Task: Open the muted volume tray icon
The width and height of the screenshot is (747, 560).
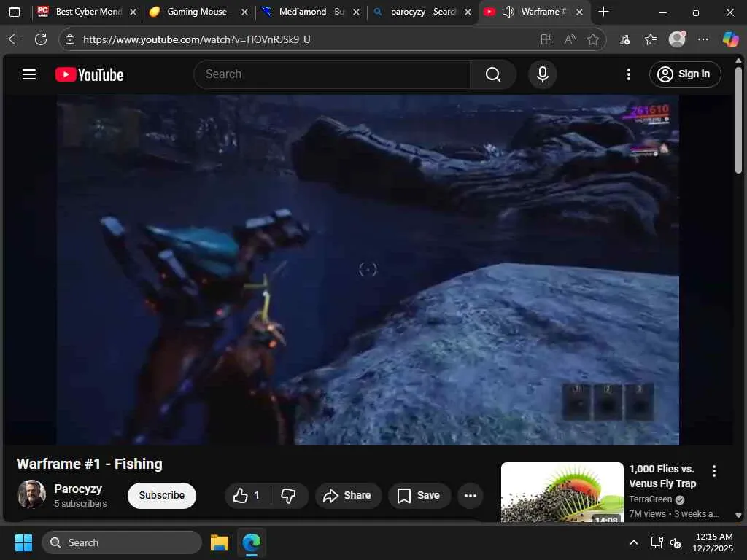Action: (x=676, y=542)
